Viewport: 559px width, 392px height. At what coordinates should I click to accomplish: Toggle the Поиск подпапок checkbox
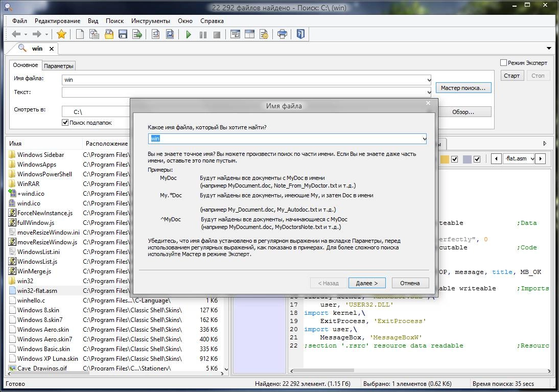click(x=65, y=122)
